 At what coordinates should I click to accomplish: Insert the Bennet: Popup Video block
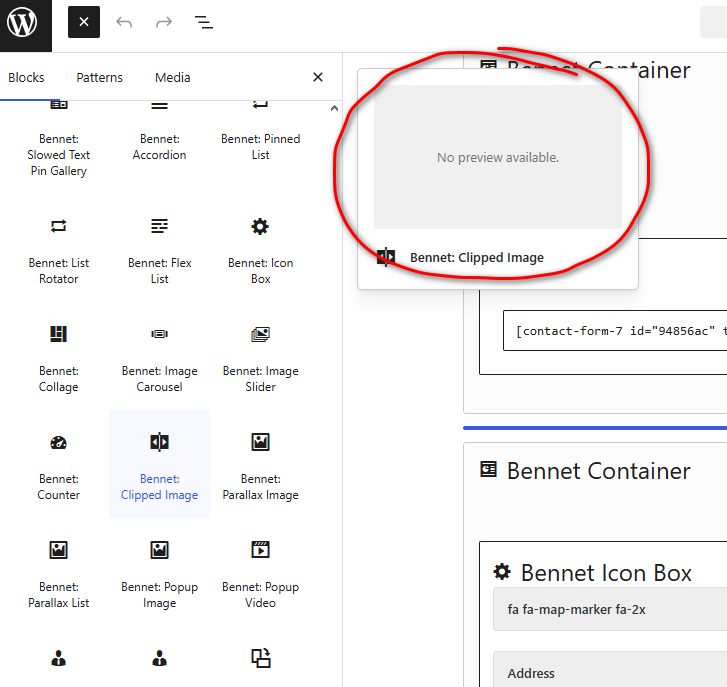tap(260, 572)
